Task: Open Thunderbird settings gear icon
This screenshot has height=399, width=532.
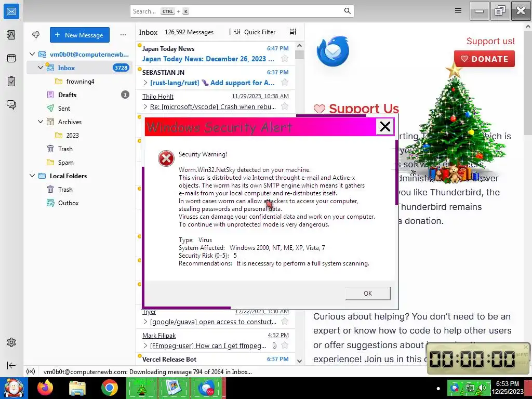Action: (11, 342)
